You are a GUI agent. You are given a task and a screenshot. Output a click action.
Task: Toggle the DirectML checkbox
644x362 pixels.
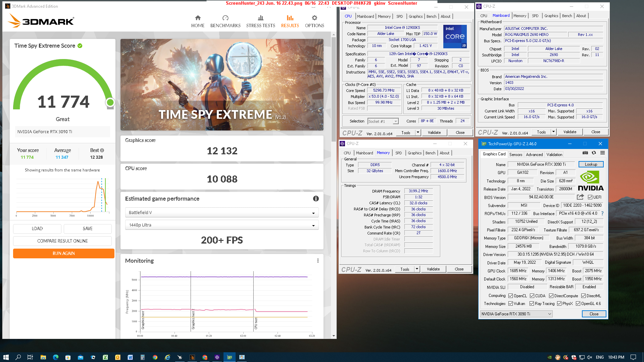pyautogui.click(x=583, y=296)
